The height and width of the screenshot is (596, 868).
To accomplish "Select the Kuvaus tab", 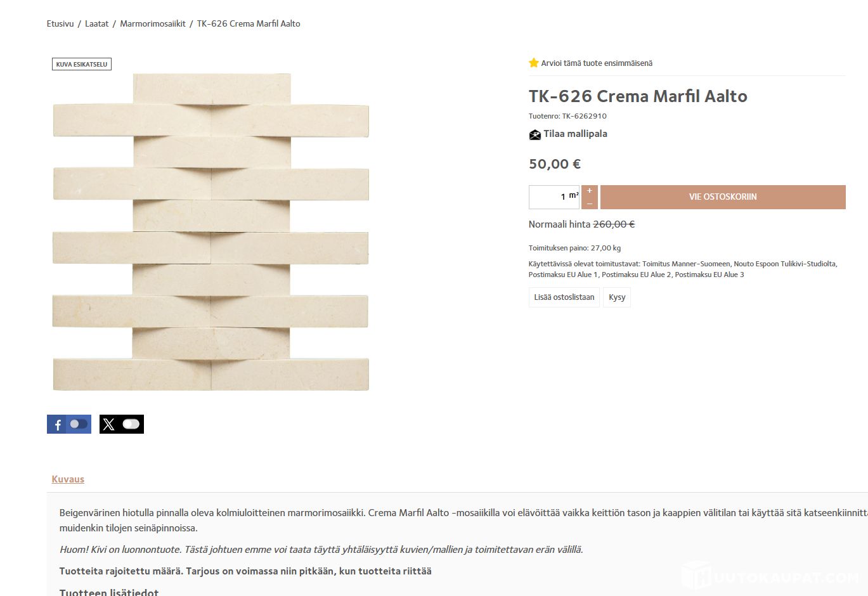I will (68, 479).
